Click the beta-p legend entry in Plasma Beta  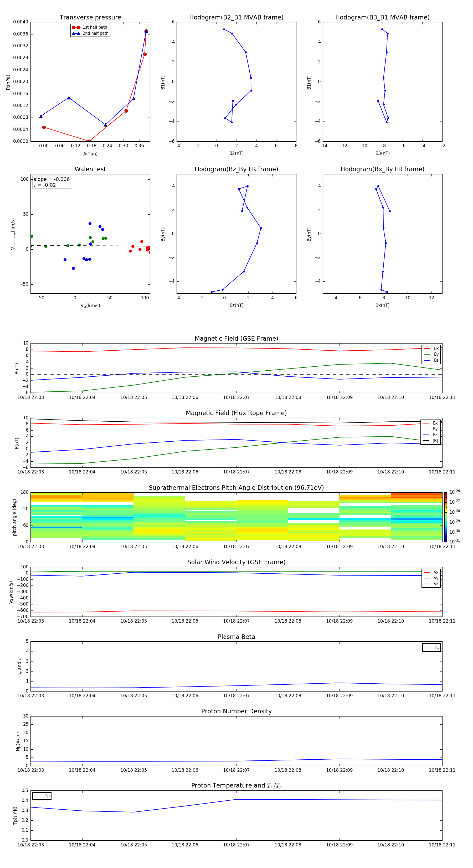431,647
